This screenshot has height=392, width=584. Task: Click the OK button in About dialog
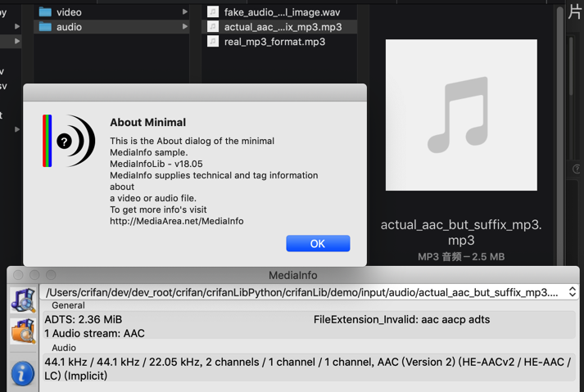318,243
